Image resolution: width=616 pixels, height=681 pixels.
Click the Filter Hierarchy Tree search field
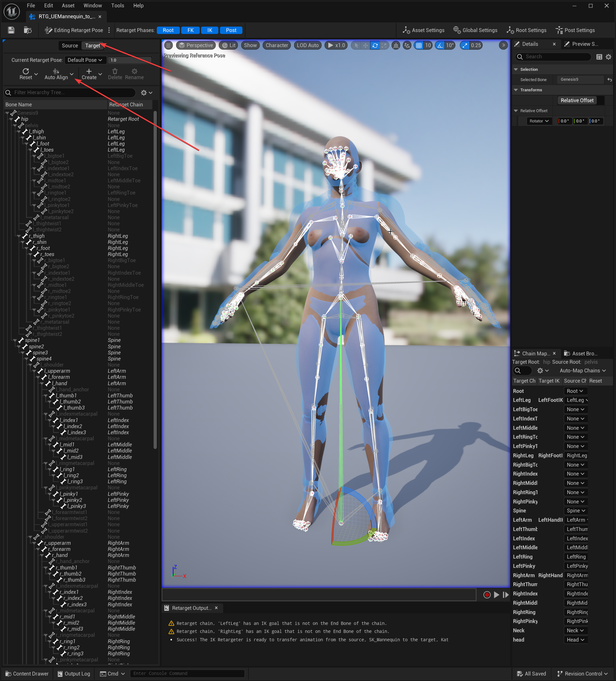pos(70,93)
